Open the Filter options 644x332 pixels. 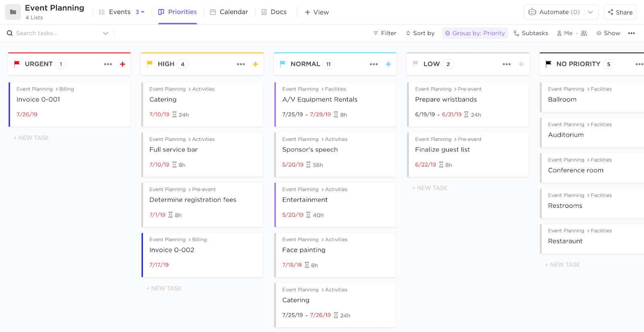click(385, 33)
